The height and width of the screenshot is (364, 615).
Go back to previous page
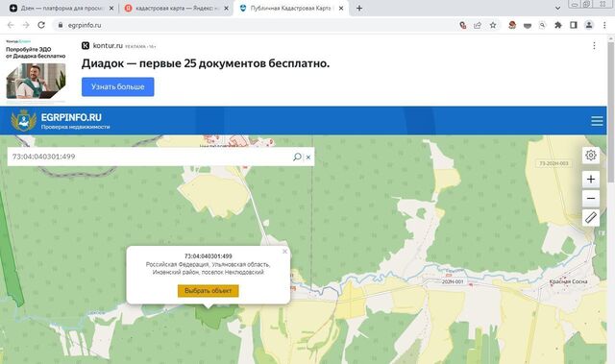click(11, 25)
